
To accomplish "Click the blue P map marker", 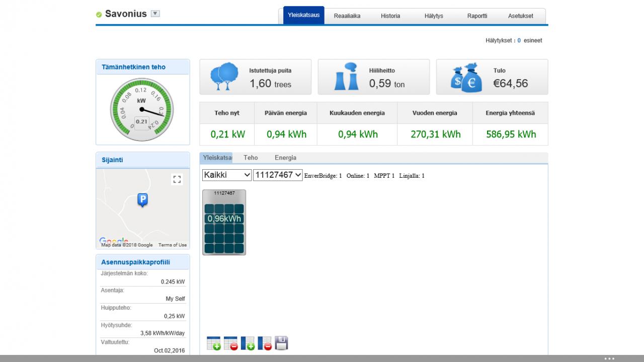I will [x=143, y=200].
